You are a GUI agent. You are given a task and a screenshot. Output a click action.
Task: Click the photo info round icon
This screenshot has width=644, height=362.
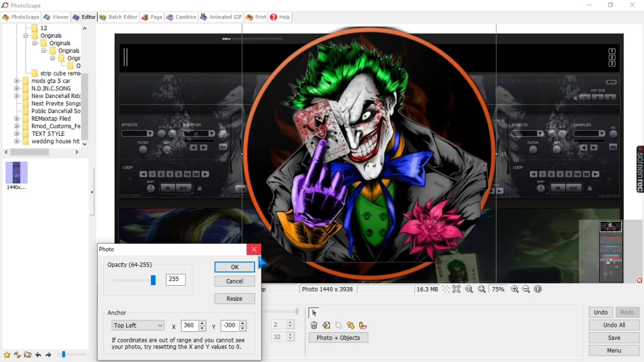538,289
